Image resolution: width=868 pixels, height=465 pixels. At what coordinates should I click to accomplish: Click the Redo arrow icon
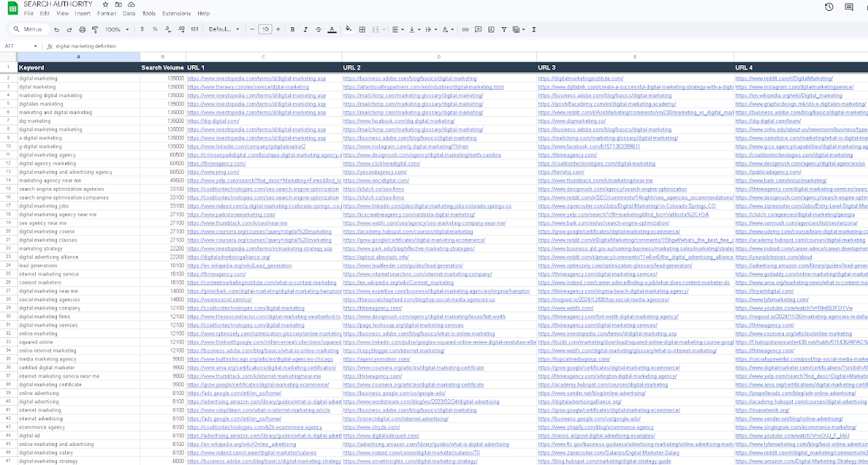pos(69,30)
